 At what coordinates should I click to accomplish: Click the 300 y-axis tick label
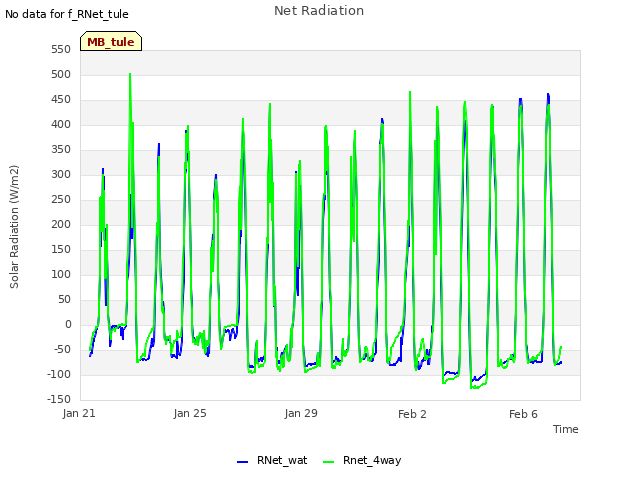coord(61,174)
